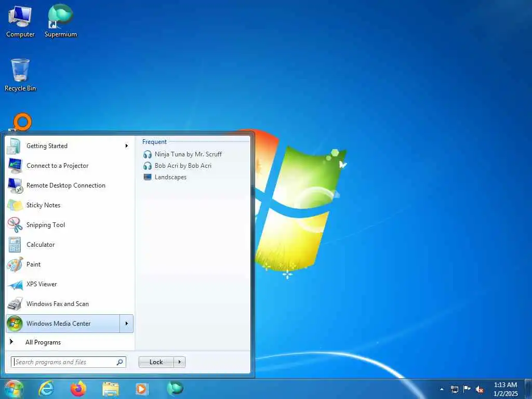The height and width of the screenshot is (399, 532).
Task: Open Windows Media Player from the taskbar
Action: tap(142, 389)
